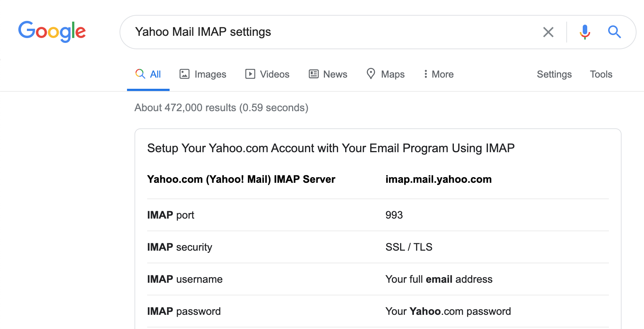
Task: Open the Maps tab label
Action: coord(393,74)
